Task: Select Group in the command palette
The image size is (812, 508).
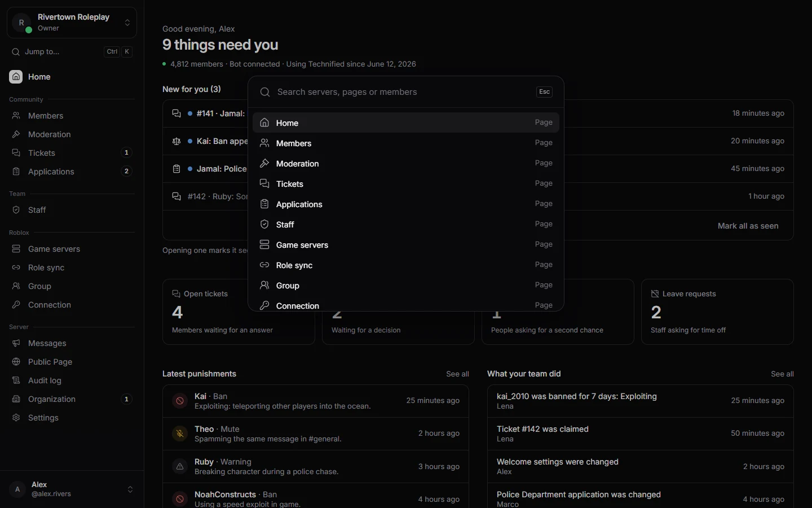Action: pyautogui.click(x=406, y=285)
